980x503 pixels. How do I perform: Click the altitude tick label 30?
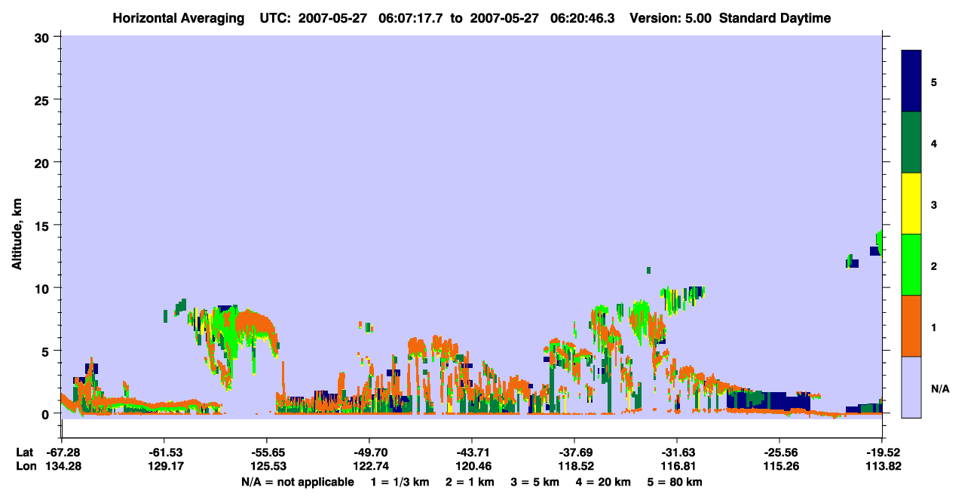pos(44,37)
